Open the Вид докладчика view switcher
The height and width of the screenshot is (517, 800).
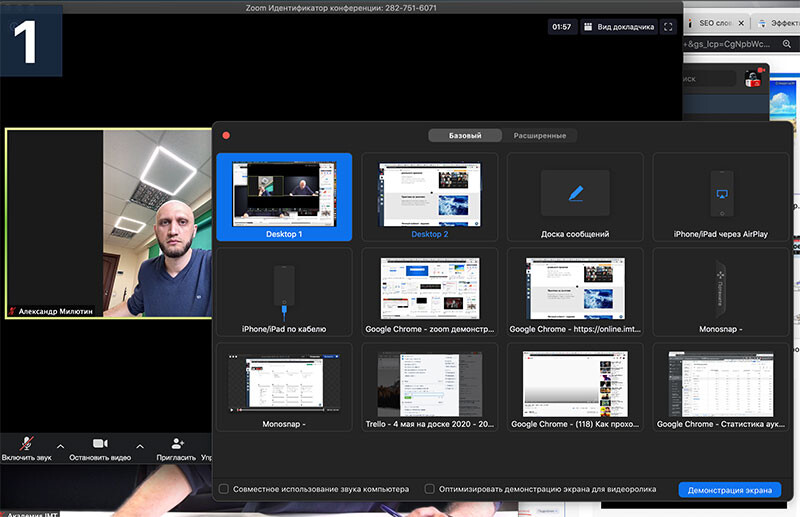[618, 27]
